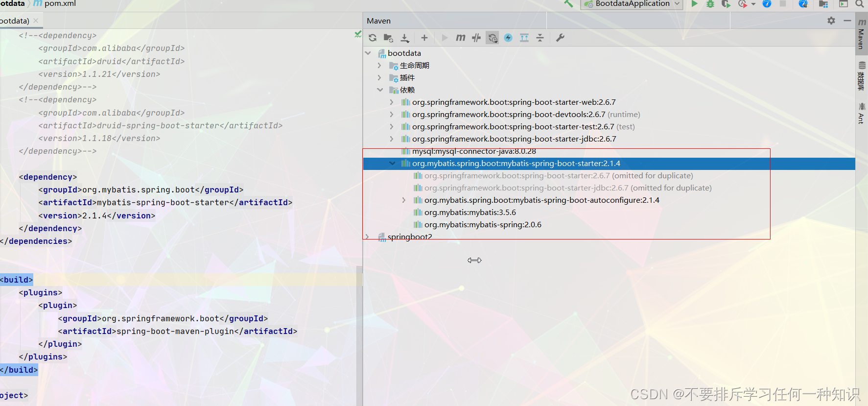Run Maven build triangle in Maven toolbar
Viewport: 868px width, 406px height.
point(445,38)
